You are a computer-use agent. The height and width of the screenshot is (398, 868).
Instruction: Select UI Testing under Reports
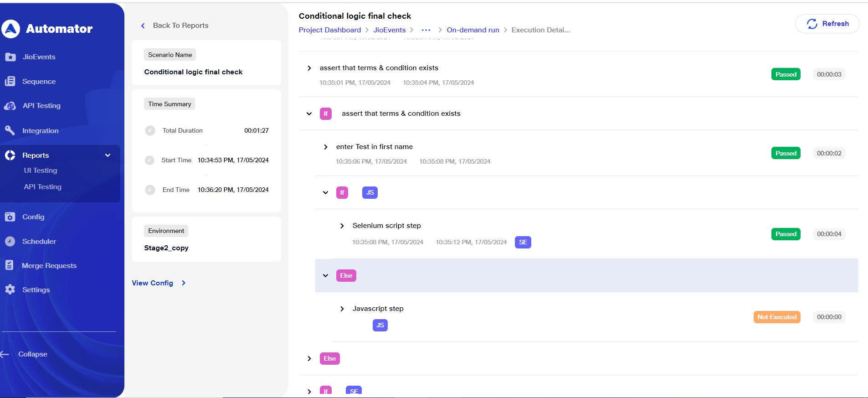(x=41, y=171)
